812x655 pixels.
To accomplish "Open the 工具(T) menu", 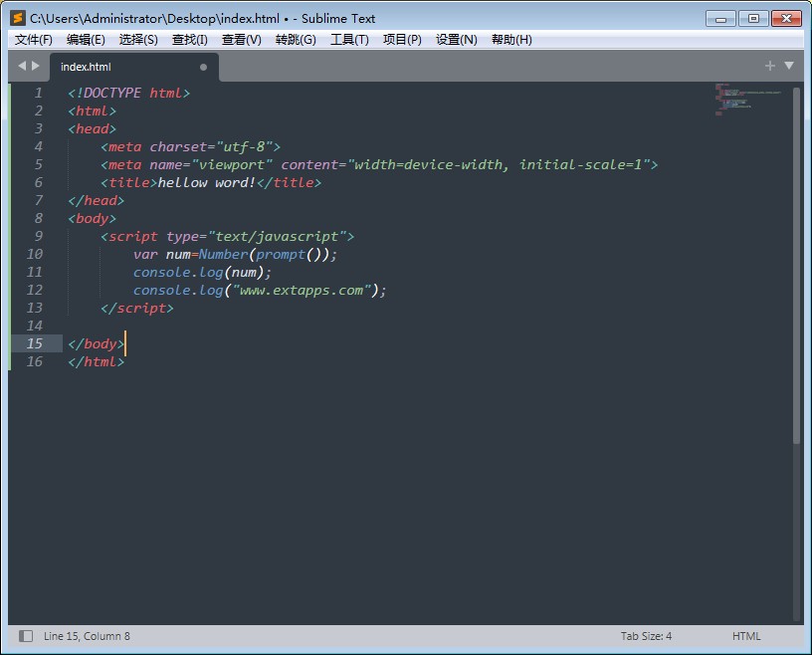I will coord(349,40).
